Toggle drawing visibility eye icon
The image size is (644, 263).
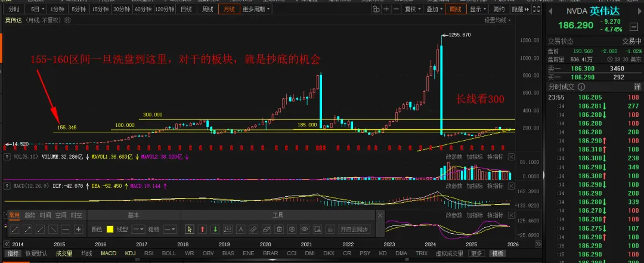(304, 229)
